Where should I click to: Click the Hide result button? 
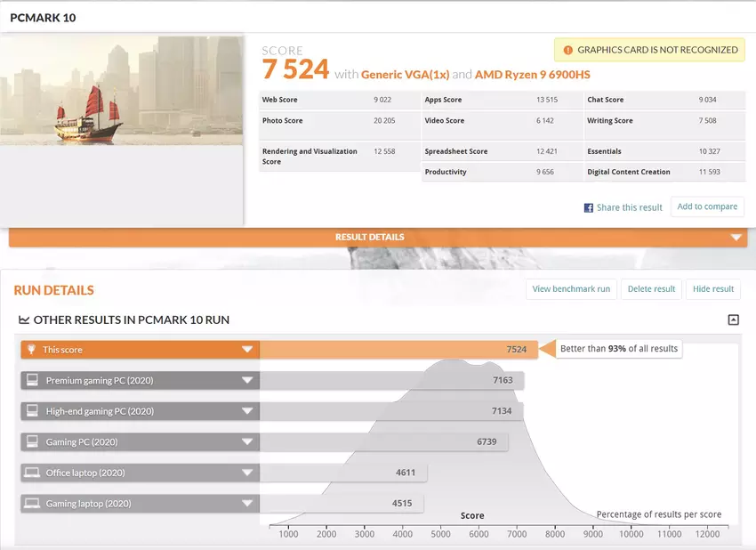click(x=713, y=289)
